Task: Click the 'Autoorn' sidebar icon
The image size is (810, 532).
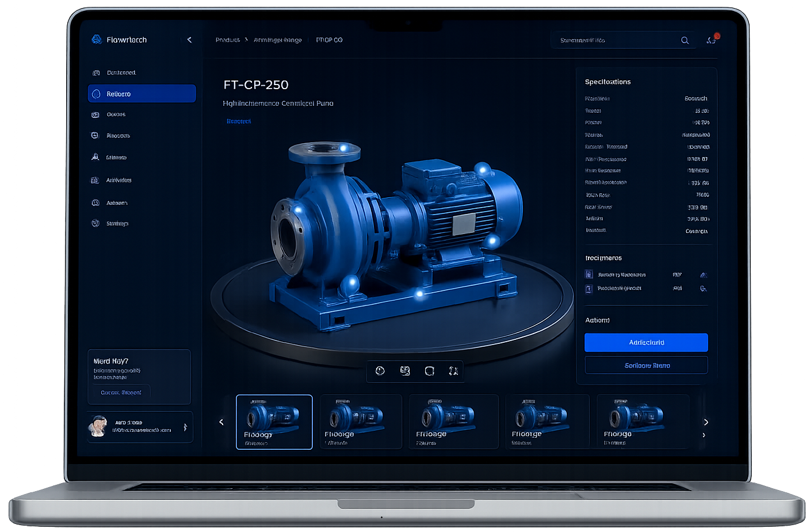Action: 95,202
